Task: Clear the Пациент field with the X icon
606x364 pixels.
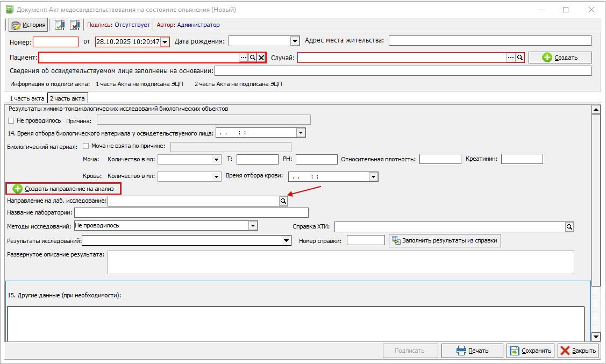Action: 261,58
